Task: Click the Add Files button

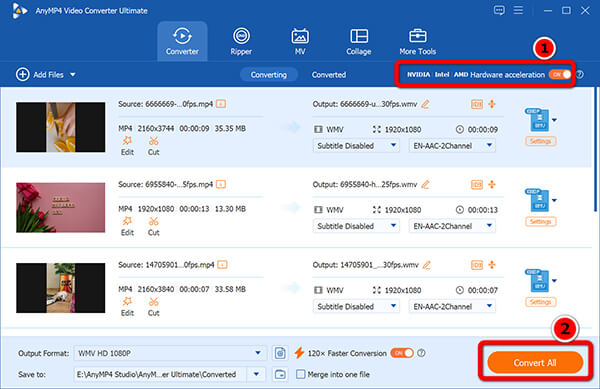Action: coord(40,75)
